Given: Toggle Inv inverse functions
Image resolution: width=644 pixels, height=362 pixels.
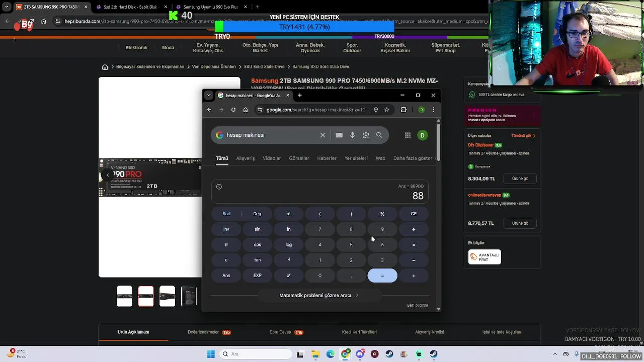Looking at the screenshot, I should 226,229.
